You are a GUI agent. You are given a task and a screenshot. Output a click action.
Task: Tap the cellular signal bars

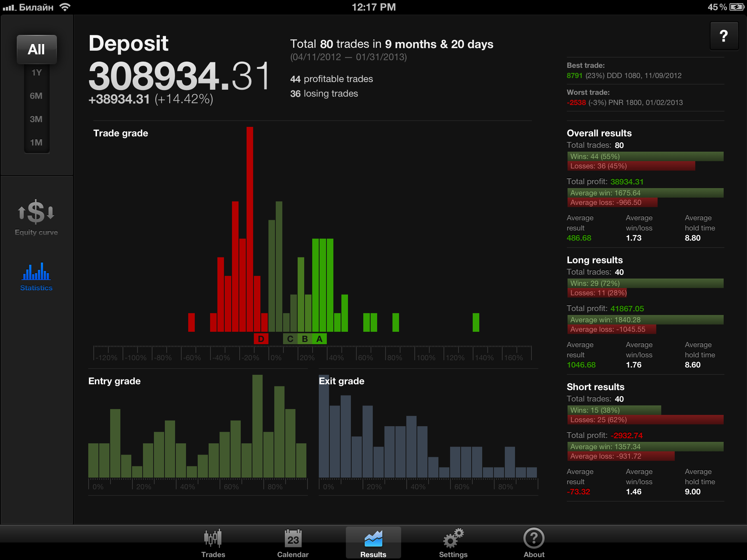(9, 7)
